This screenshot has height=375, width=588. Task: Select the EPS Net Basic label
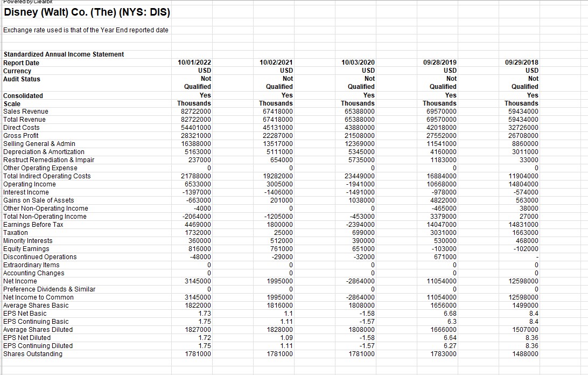click(25, 314)
